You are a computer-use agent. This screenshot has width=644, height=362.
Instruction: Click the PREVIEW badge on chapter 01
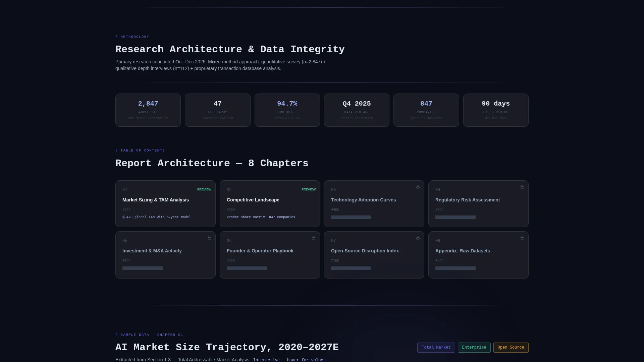[x=204, y=189]
